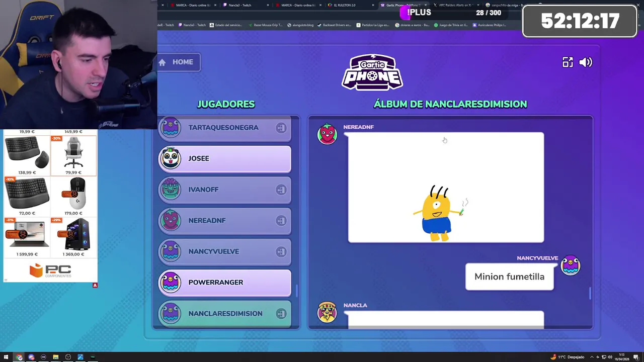Viewport: 644px width, 362px height.
Task: Open the Nancla3 - Twitch bookmark
Action: (192, 25)
